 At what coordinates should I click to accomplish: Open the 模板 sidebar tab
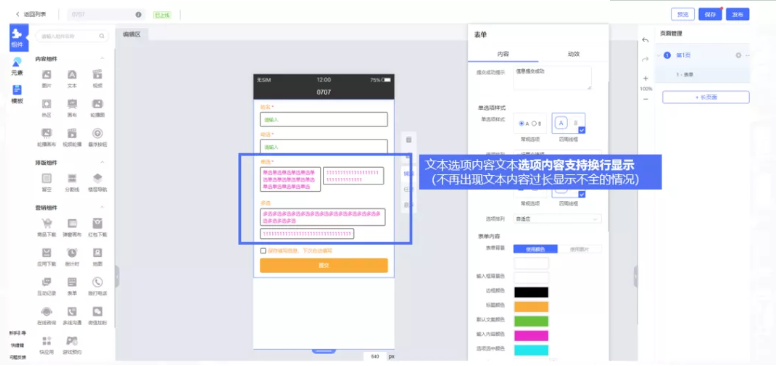pyautogui.click(x=17, y=94)
